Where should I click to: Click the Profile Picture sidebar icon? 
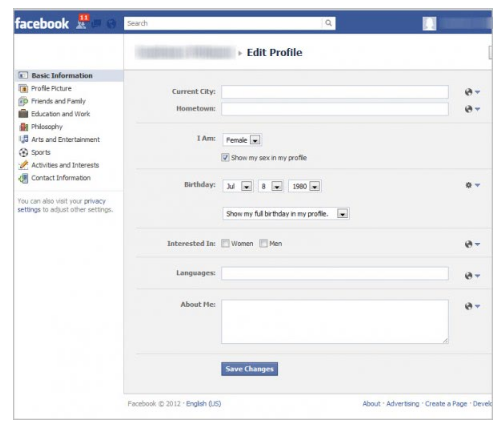pos(23,89)
